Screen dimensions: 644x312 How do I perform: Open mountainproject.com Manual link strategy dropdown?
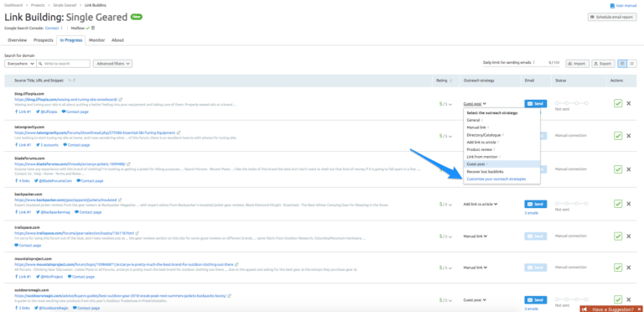(475, 268)
